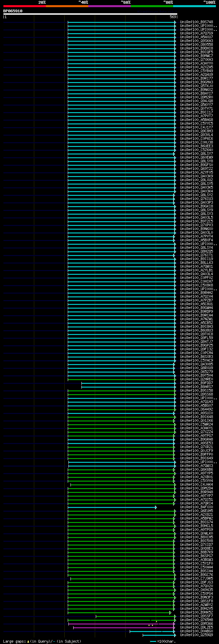Click label UniRef100_Q7XKA3
The image size is (219, 644).
pos(196,60)
